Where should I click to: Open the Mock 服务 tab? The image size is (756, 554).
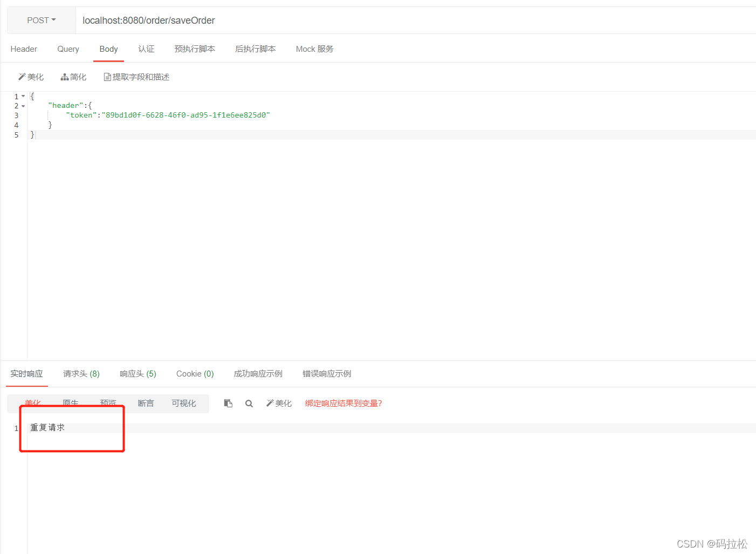[x=314, y=49]
